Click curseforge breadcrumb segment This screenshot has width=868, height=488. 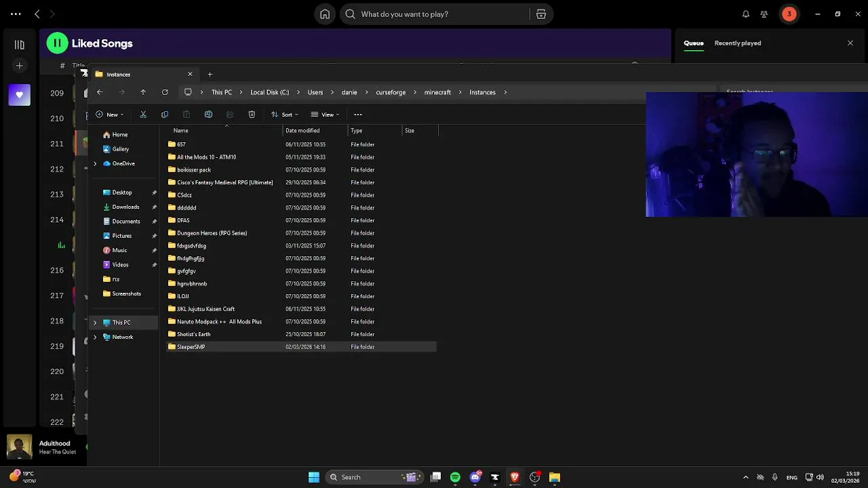391,92
